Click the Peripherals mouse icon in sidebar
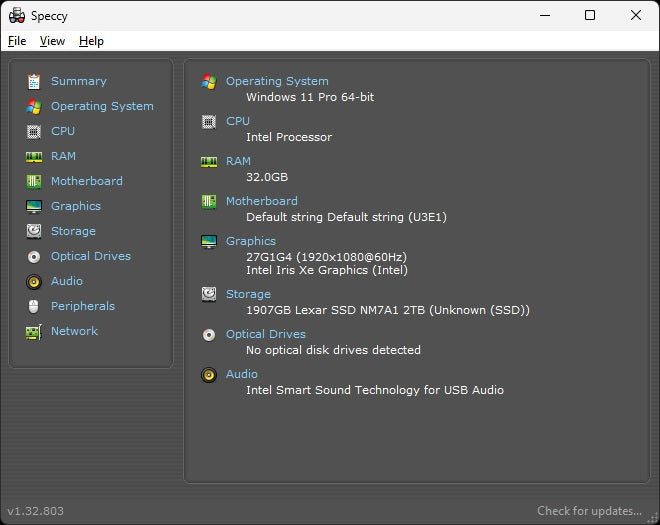Image resolution: width=660 pixels, height=525 pixels. click(34, 306)
